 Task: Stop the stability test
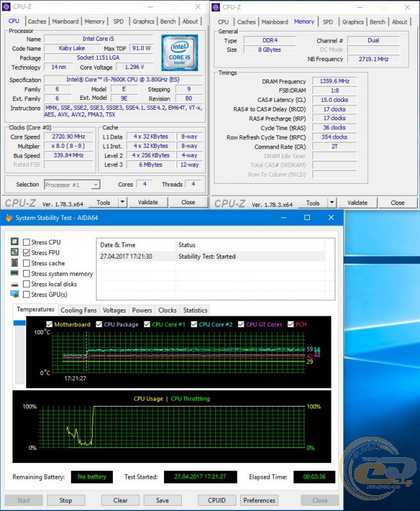66,500
